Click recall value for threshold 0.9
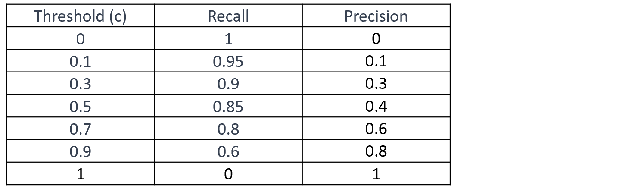This screenshot has width=644, height=192. (x=228, y=151)
